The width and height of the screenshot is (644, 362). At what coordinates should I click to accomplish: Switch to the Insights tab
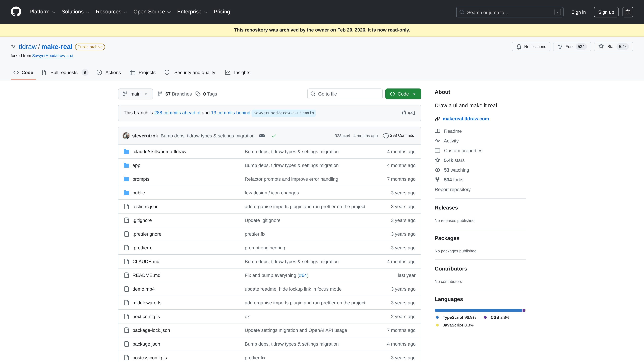pos(238,72)
